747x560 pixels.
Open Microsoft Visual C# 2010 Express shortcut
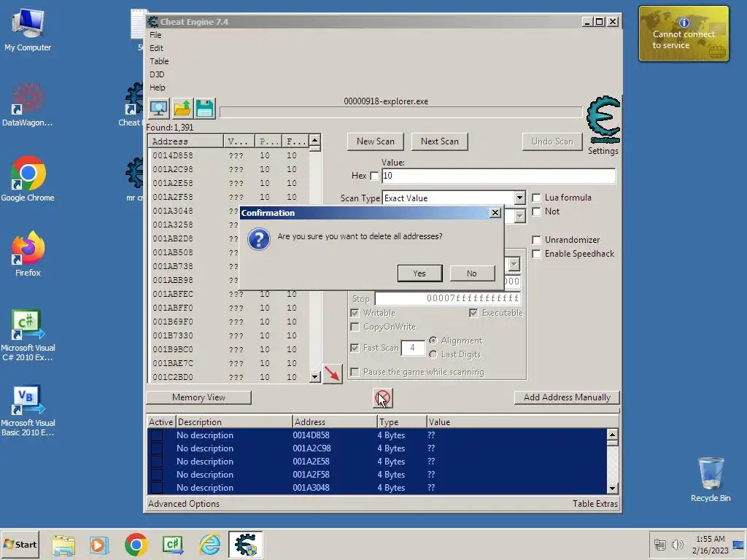point(28,335)
